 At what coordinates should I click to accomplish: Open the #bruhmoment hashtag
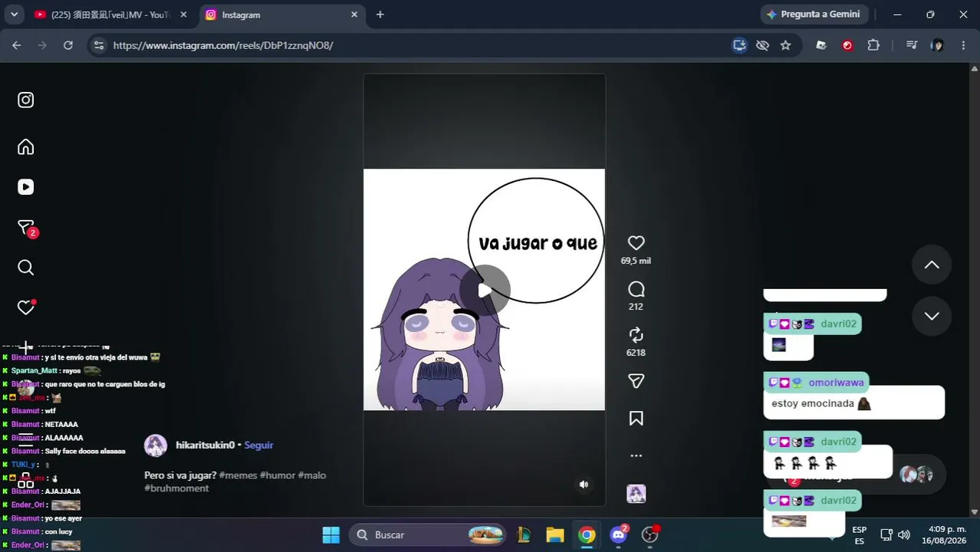[176, 488]
